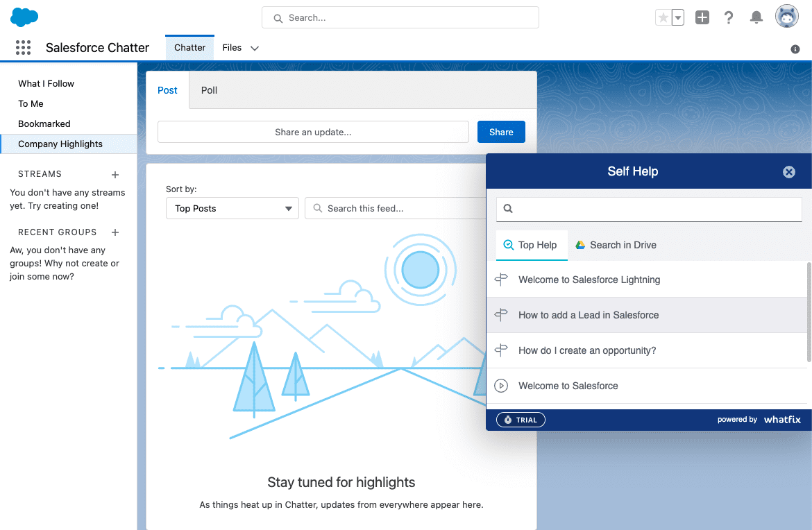Click the whatfix logo link
812x530 pixels.
point(782,419)
